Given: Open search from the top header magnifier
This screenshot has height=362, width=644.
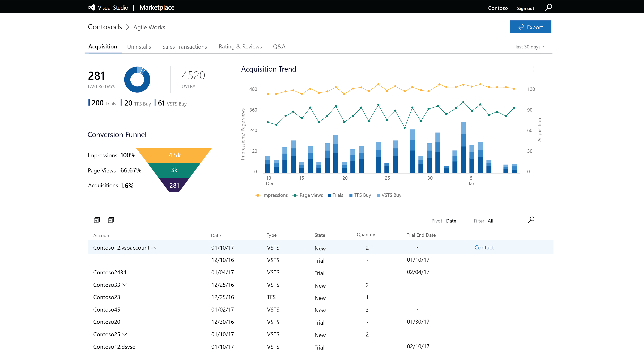Looking at the screenshot, I should pyautogui.click(x=548, y=7).
